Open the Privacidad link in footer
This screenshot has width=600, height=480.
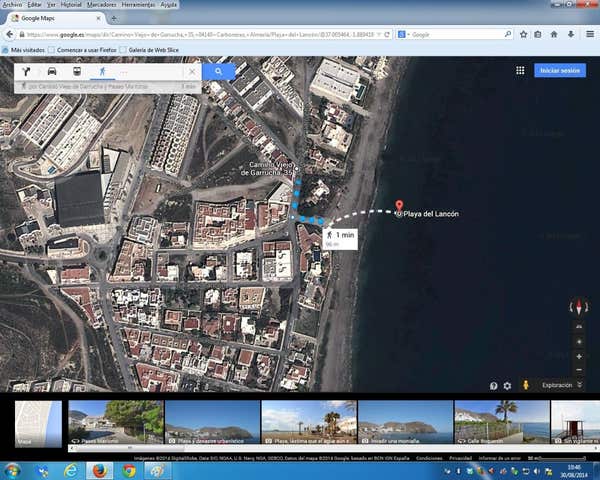coord(460,457)
